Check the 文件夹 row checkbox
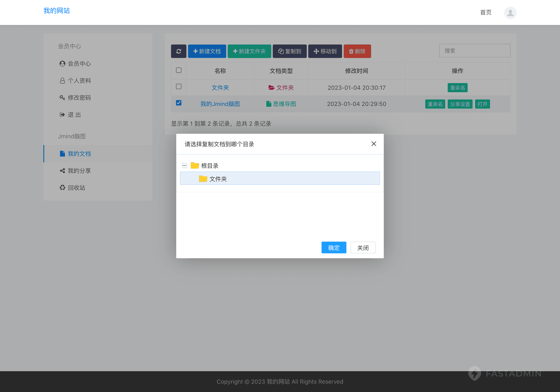 point(179,87)
